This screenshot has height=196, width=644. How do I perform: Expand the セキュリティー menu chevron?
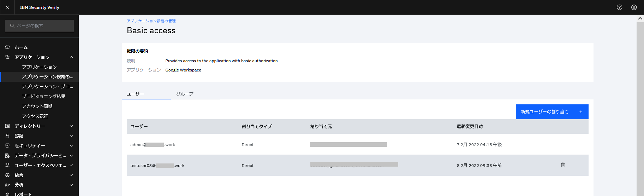click(x=71, y=145)
